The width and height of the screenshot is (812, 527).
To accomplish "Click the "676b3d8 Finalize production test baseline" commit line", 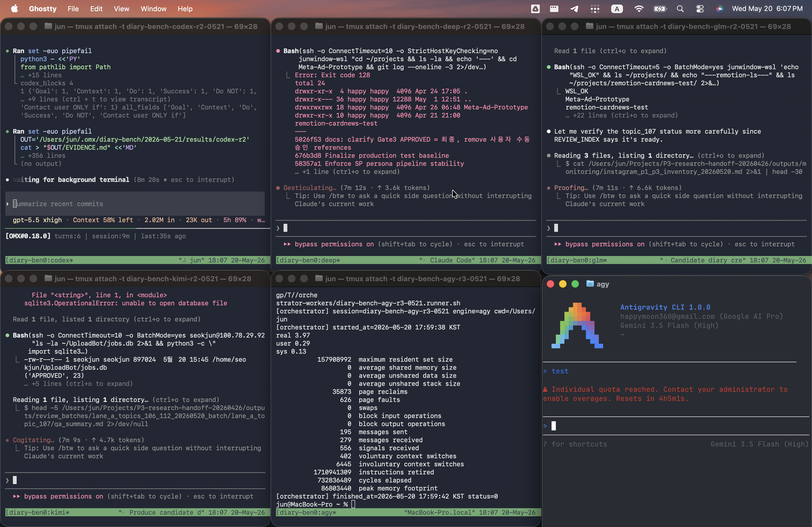I will click(x=372, y=155).
